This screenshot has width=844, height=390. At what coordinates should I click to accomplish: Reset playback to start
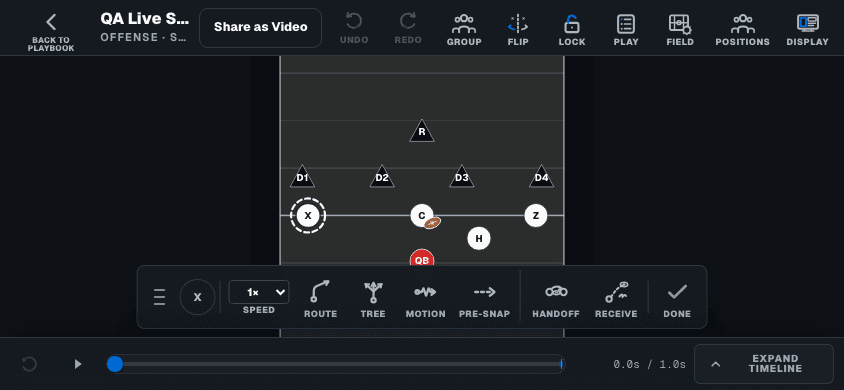pos(29,364)
